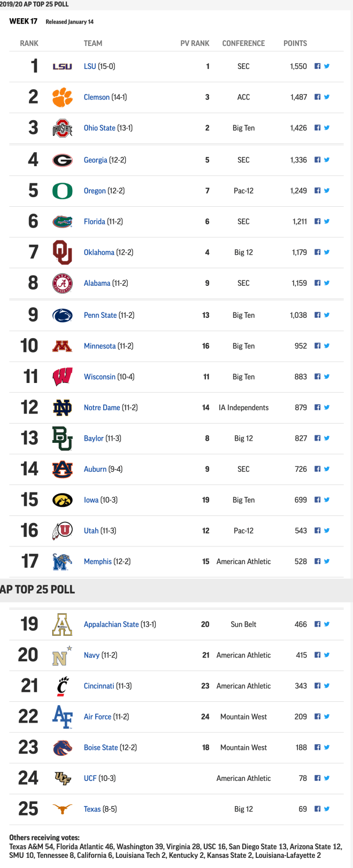353x868 pixels.
Task: Click the Oregon O logo
Action: pyautogui.click(x=62, y=191)
